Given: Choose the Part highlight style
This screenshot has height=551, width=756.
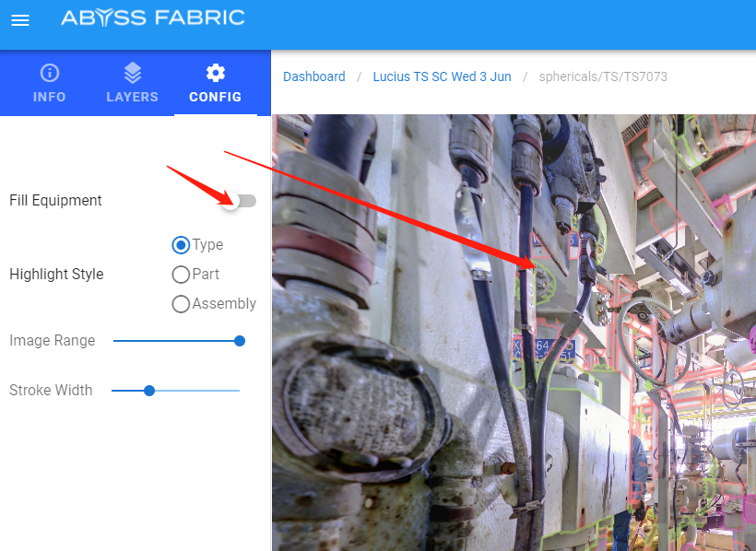Looking at the screenshot, I should (181, 275).
